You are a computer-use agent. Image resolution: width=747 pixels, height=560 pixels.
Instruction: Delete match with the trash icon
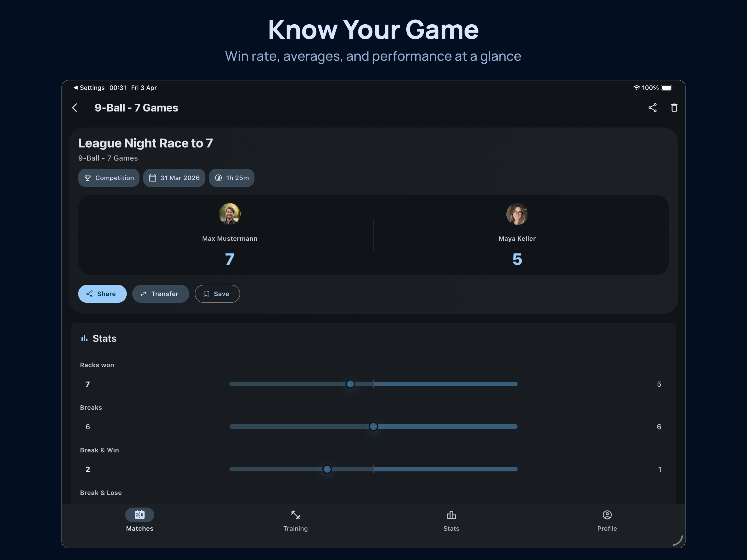(x=674, y=108)
